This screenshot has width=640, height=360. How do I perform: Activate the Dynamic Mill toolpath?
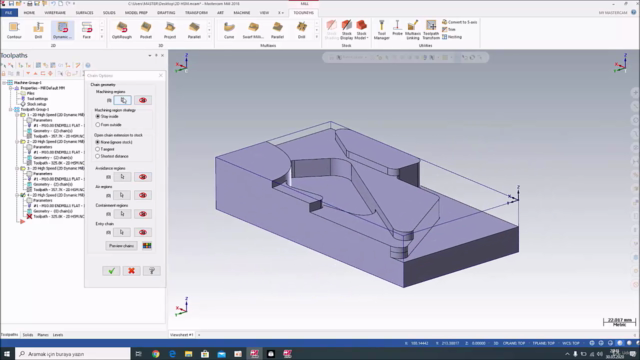tap(62, 30)
